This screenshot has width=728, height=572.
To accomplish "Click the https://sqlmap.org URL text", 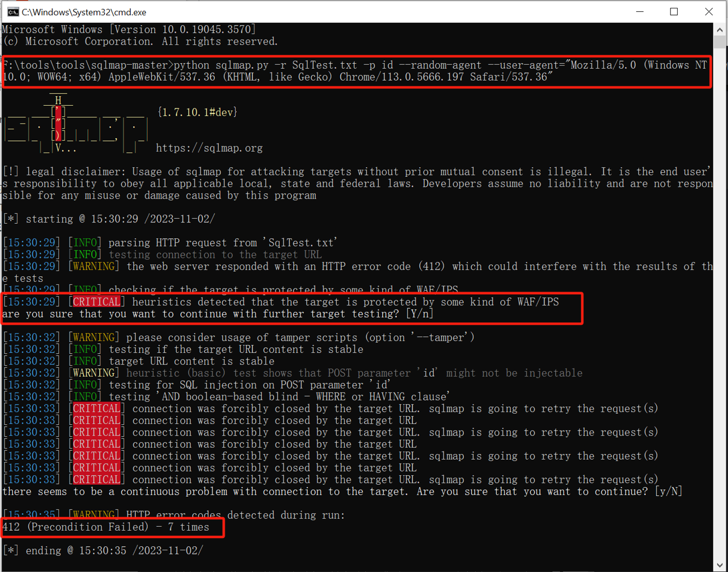I will (209, 148).
